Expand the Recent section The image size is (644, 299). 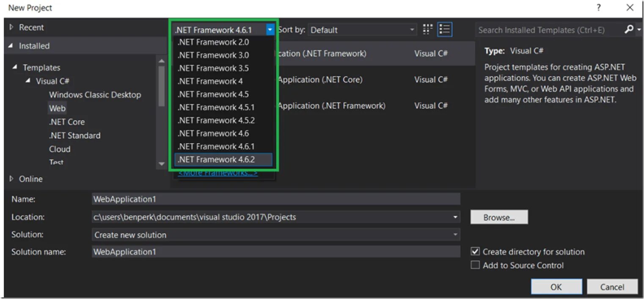pyautogui.click(x=11, y=27)
